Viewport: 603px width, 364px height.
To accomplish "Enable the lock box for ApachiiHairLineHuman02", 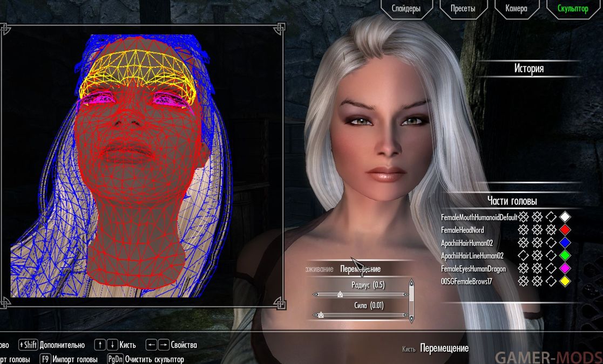I will 551,255.
